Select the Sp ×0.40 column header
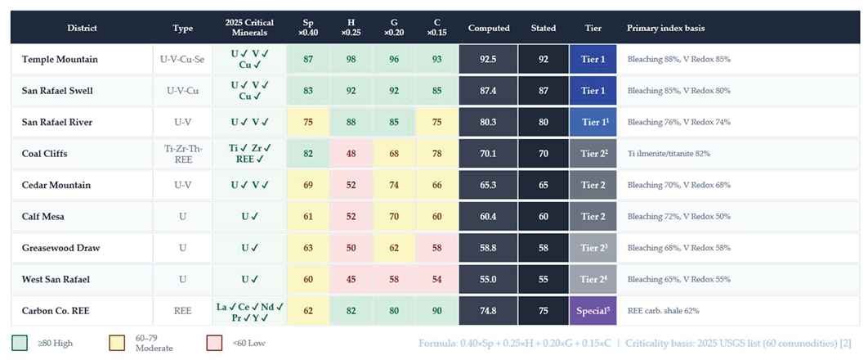This screenshot has height=360, width=868. [308, 28]
